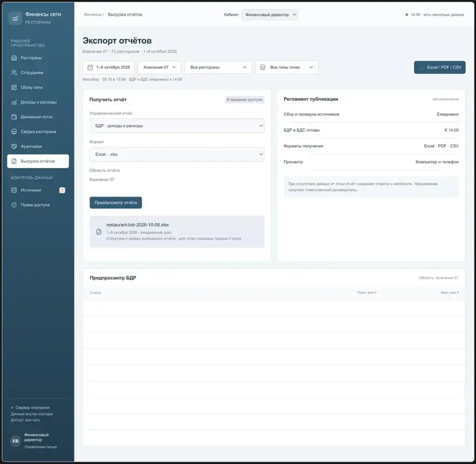476x464 pixels.
Task: Click the restaurant-bdr-2026-10-08.xlsx file card
Action: (177, 232)
